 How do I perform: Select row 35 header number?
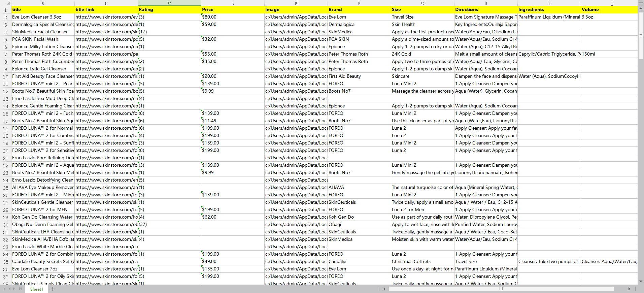pos(5,262)
